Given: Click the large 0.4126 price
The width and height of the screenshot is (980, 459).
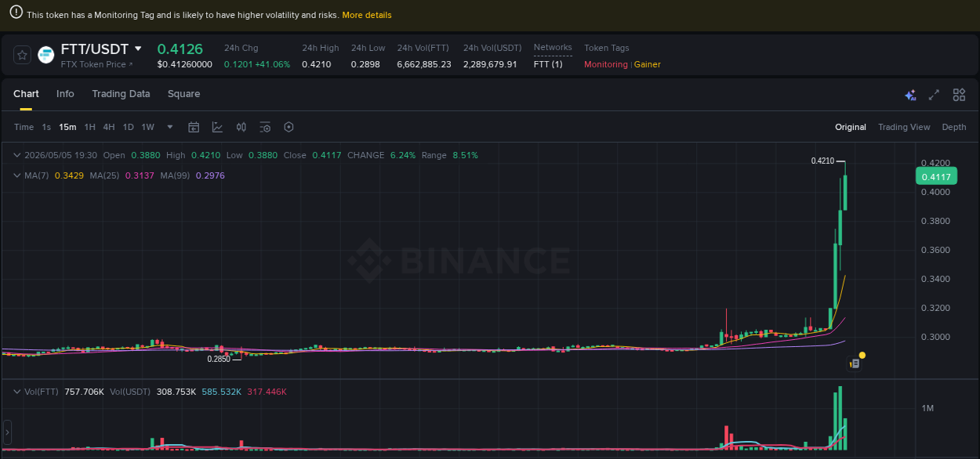Looking at the screenshot, I should (180, 49).
